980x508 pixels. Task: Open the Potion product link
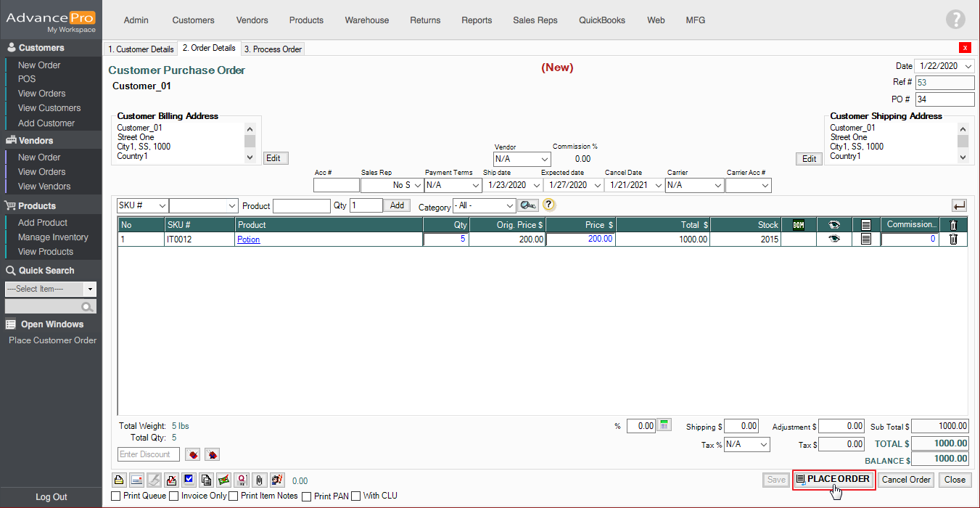[x=248, y=239]
